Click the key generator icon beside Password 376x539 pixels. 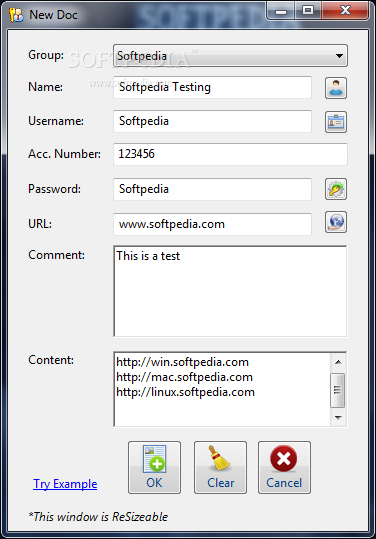click(336, 189)
